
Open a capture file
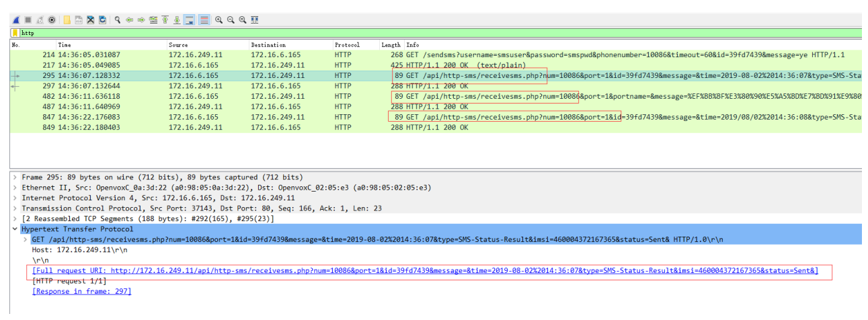(x=67, y=20)
